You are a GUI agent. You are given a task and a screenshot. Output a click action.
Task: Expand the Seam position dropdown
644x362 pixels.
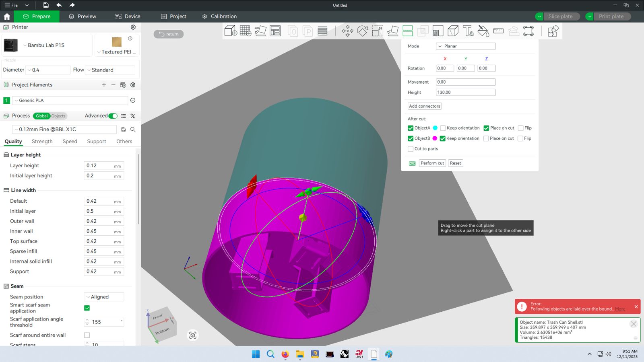tap(104, 297)
